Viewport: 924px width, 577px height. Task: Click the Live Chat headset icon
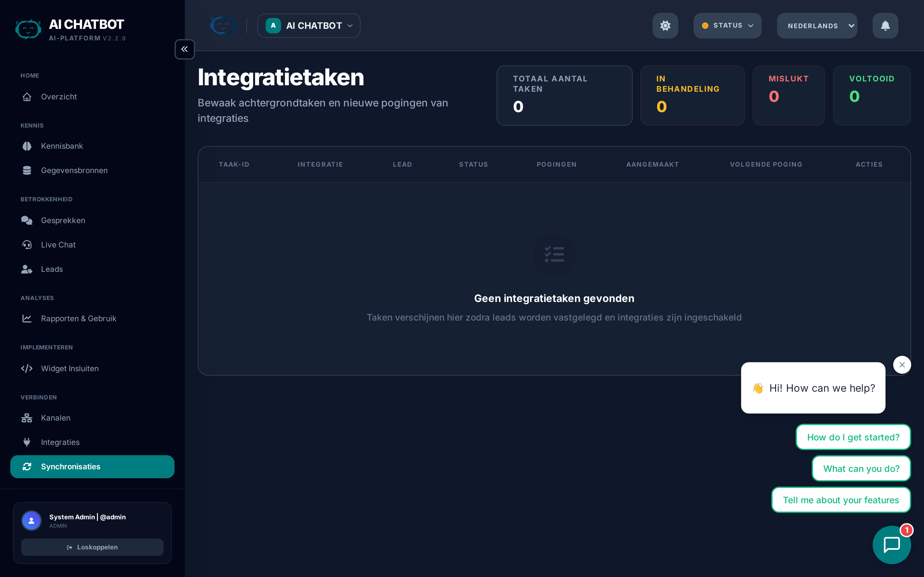27,245
